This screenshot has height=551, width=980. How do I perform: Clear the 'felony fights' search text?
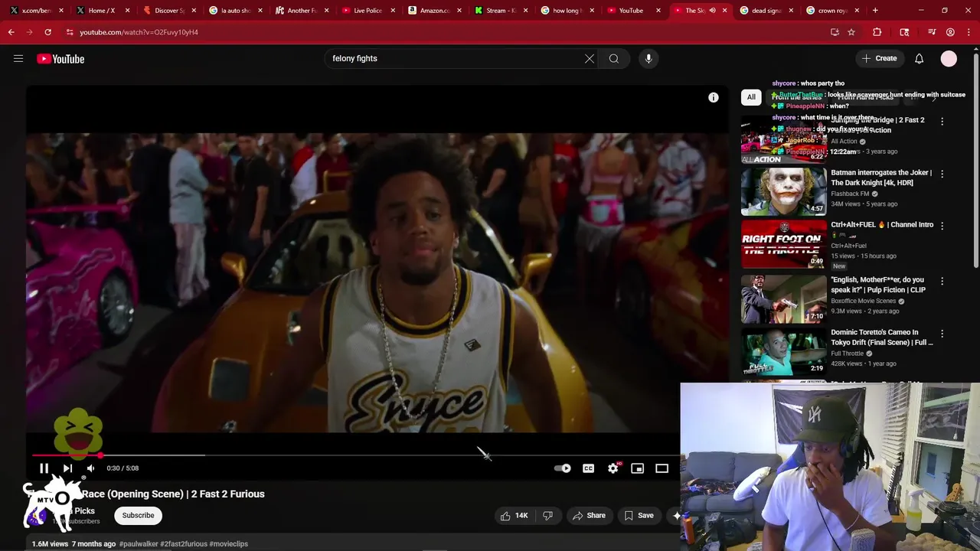tap(590, 58)
